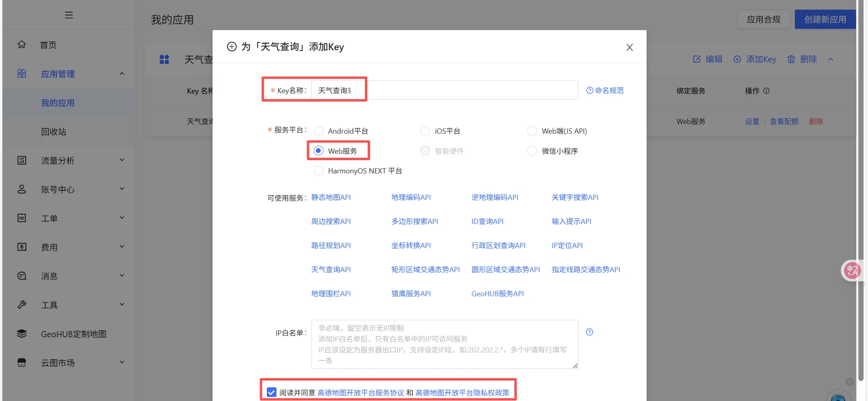Viewport: 868px width, 401px height.
Task: Select Web端(JS API) radio button
Action: click(532, 131)
